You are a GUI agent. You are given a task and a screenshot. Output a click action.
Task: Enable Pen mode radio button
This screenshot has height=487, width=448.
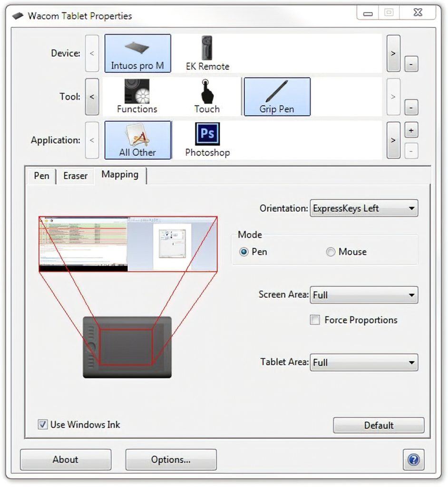[244, 252]
